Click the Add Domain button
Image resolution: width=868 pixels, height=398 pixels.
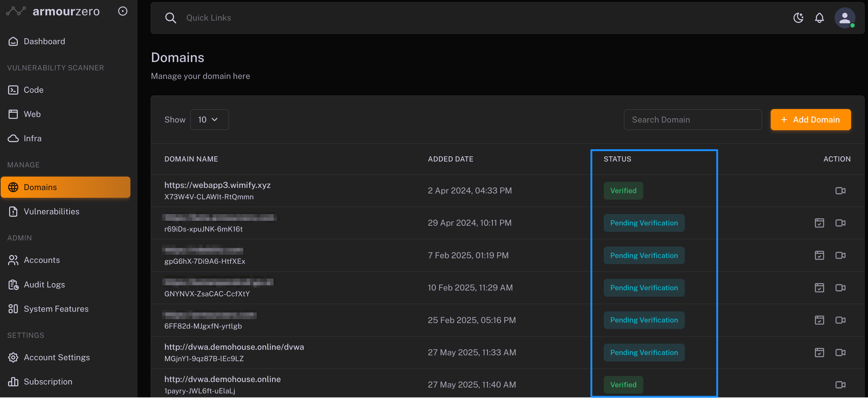coord(810,120)
